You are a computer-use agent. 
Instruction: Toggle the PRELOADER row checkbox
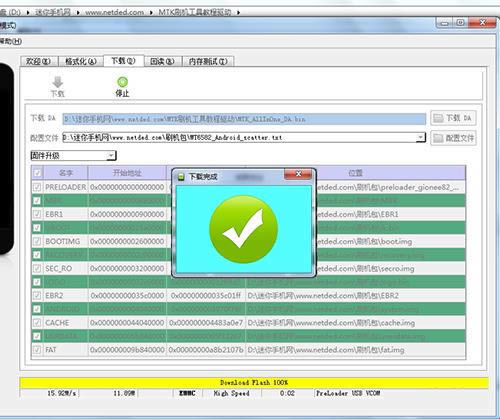(37, 187)
